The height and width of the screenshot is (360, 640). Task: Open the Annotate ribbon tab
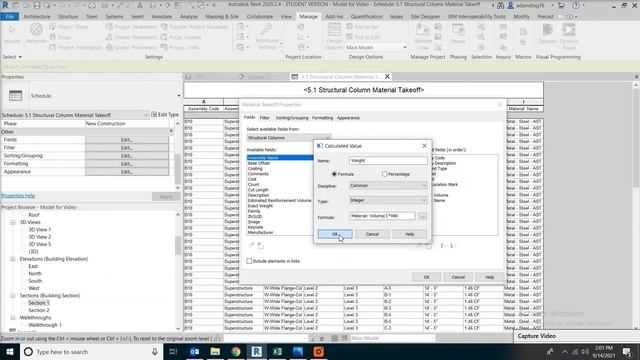point(162,17)
